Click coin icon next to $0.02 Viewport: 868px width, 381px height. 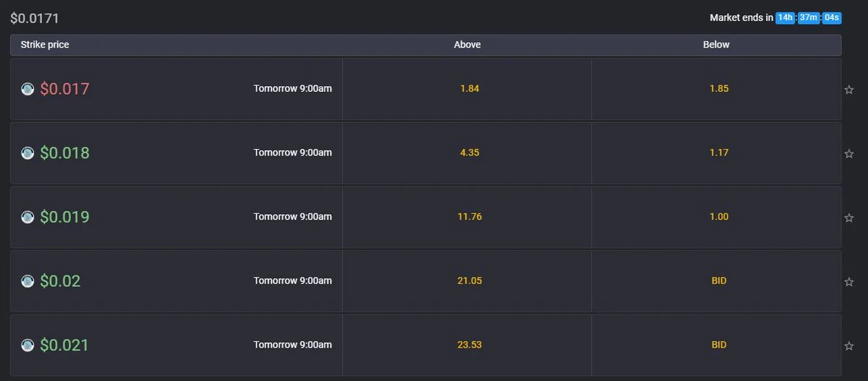(27, 281)
